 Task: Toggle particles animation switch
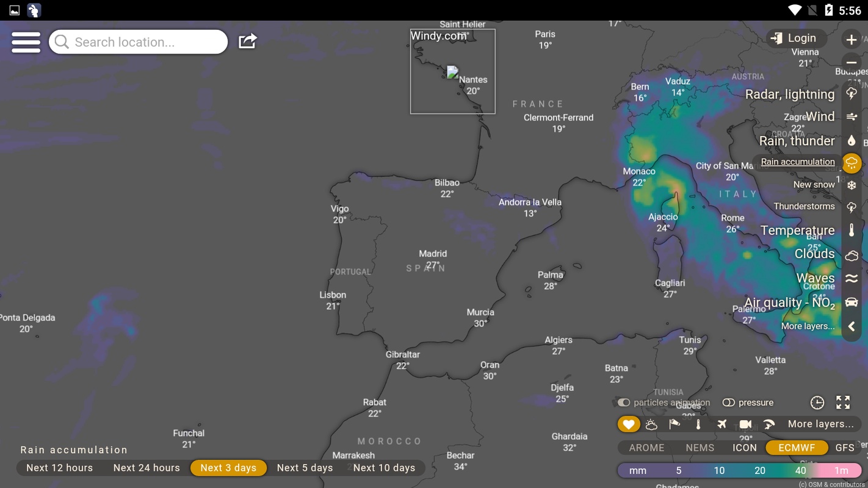point(623,403)
